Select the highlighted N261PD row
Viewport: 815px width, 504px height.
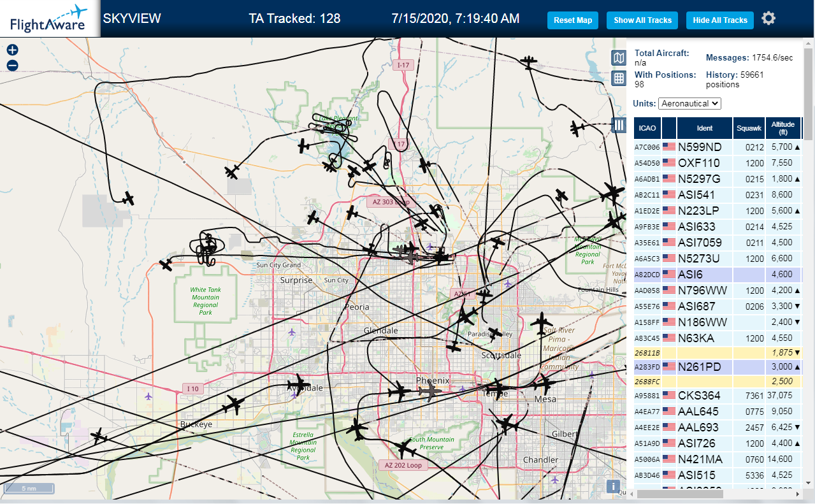718,367
